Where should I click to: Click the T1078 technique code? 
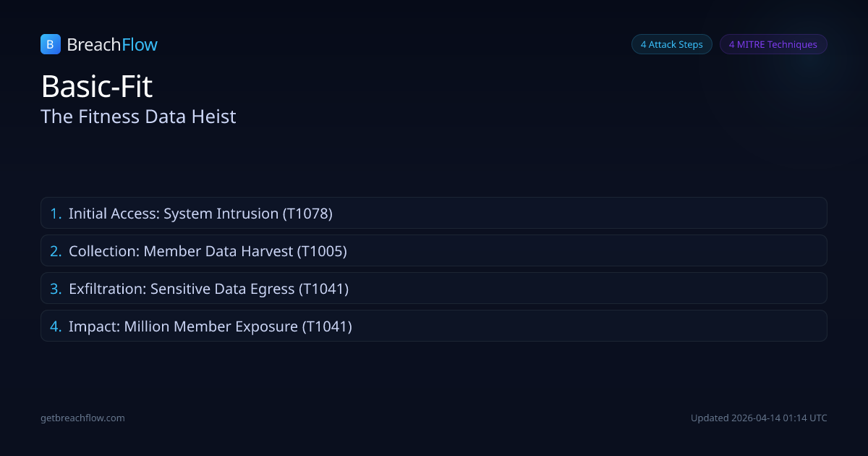point(307,214)
